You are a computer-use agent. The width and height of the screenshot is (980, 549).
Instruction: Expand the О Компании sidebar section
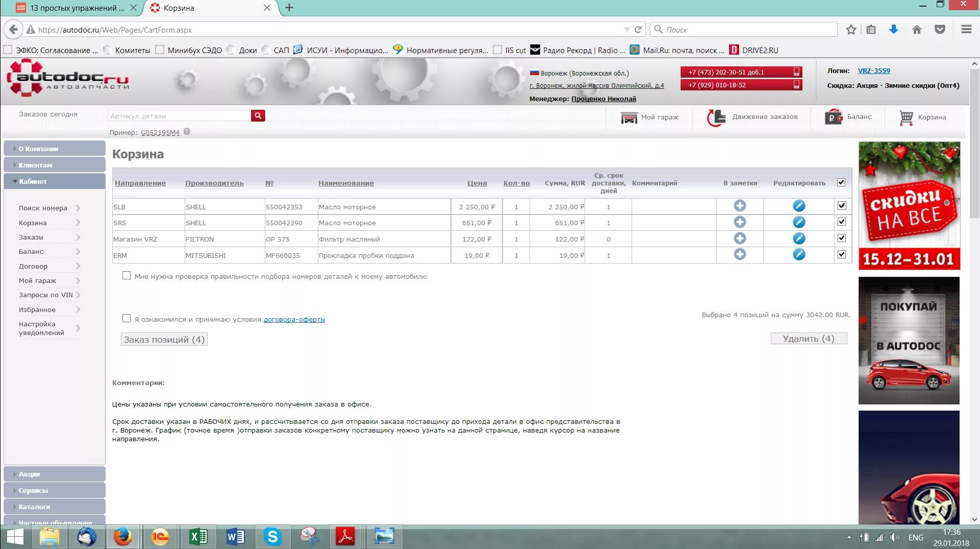click(55, 149)
